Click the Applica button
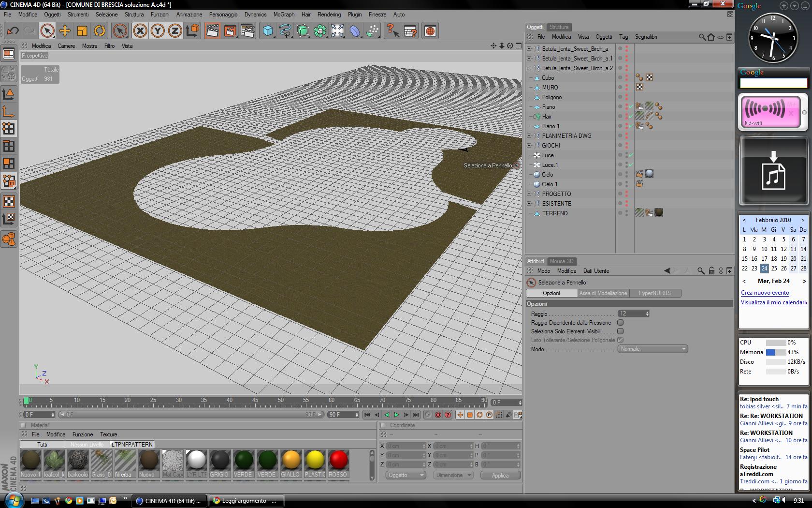 [500, 475]
